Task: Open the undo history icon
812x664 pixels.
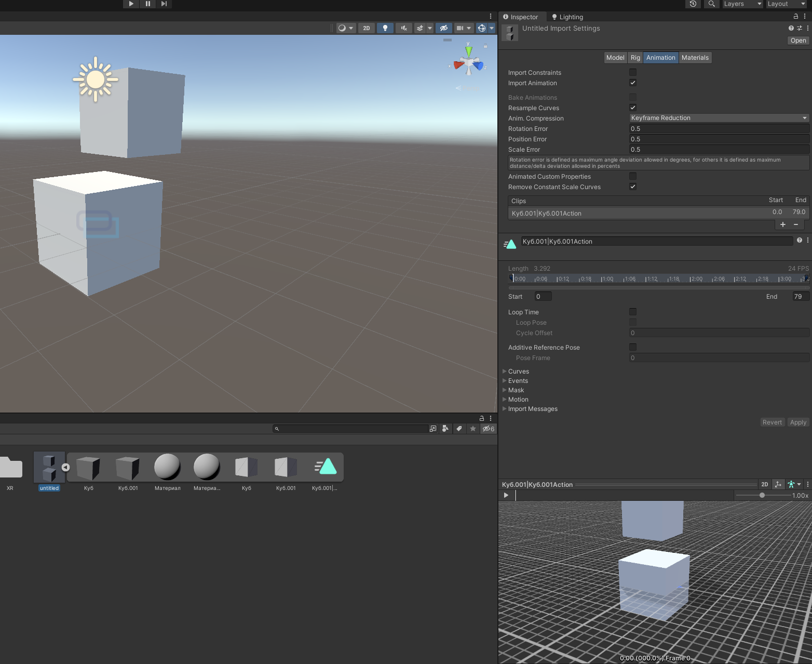Action: point(693,4)
